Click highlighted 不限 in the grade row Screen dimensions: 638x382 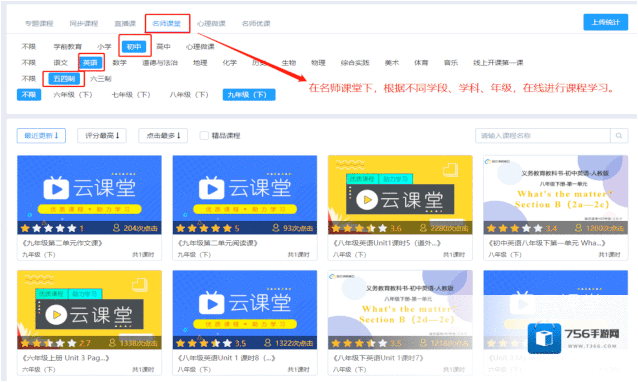(29, 95)
